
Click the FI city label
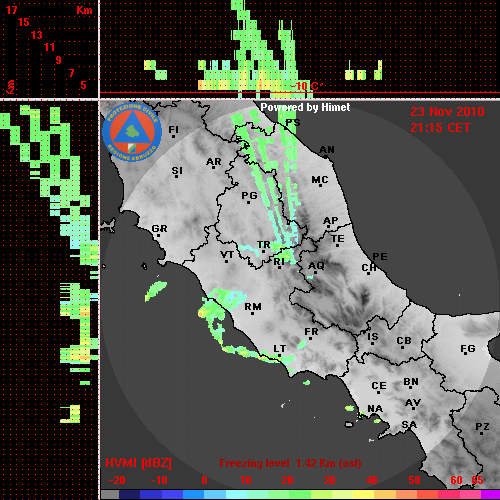(x=173, y=129)
